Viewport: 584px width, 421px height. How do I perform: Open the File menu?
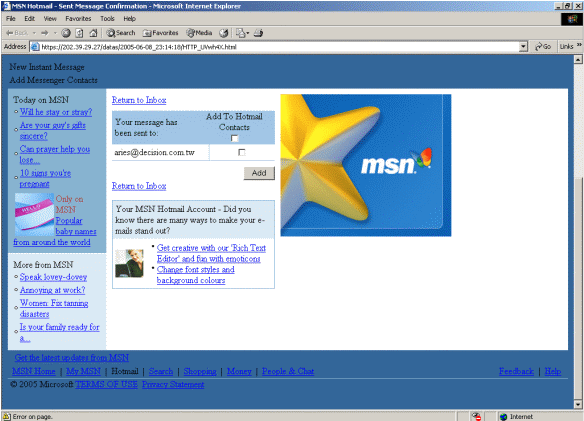pyautogui.click(x=11, y=19)
